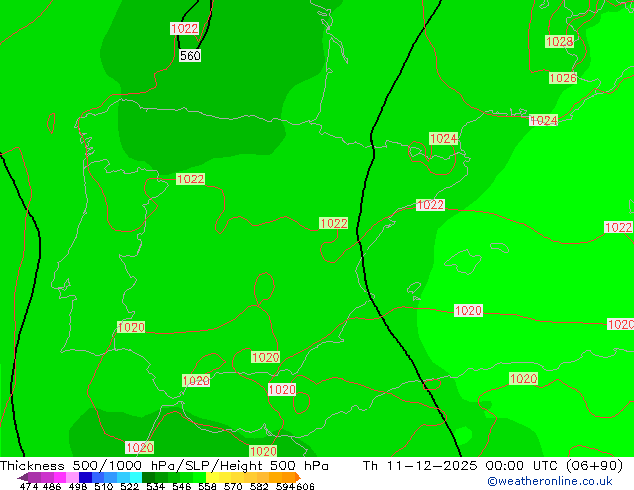Viewport: 634px width, 490px height.
Task: Click the 560 height contour label
Action: point(190,55)
